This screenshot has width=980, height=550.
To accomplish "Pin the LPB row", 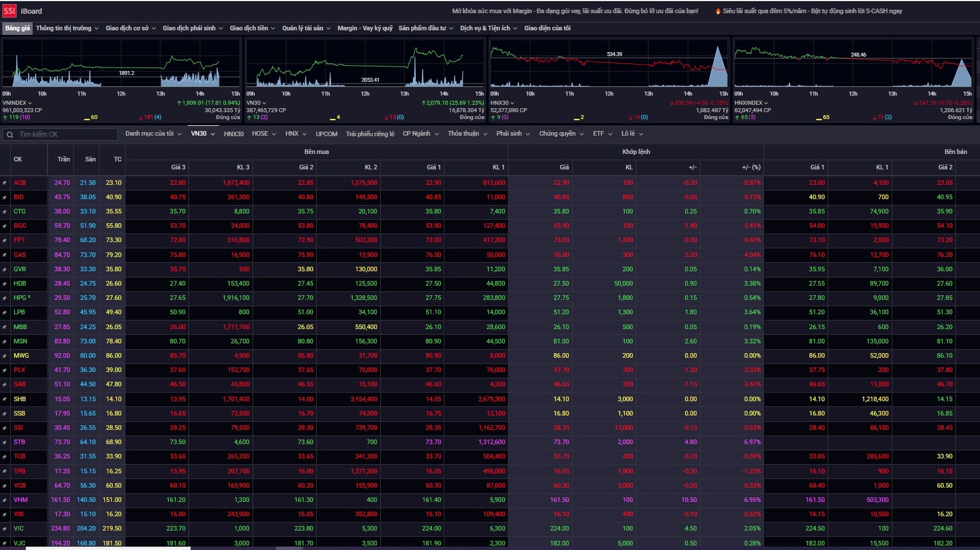I will (x=5, y=312).
